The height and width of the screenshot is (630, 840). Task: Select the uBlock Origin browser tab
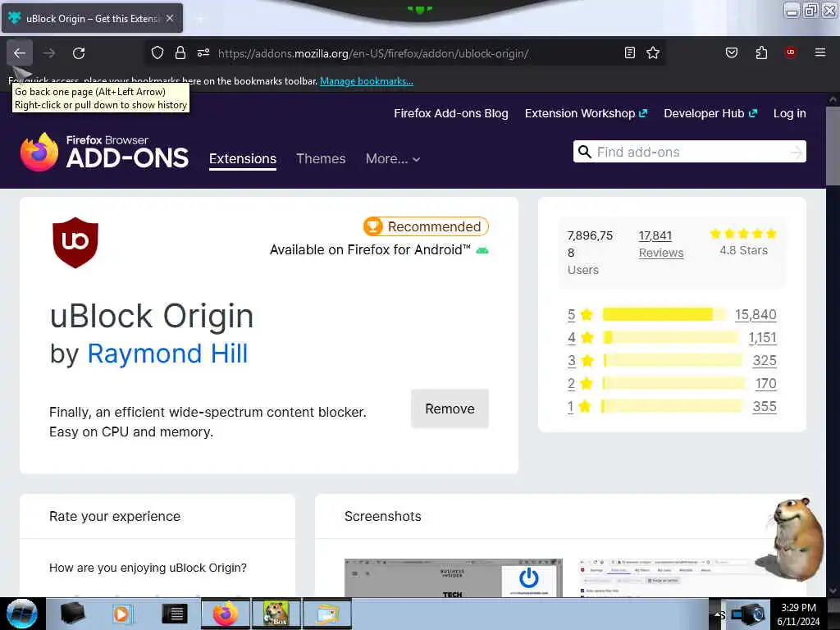click(92, 18)
